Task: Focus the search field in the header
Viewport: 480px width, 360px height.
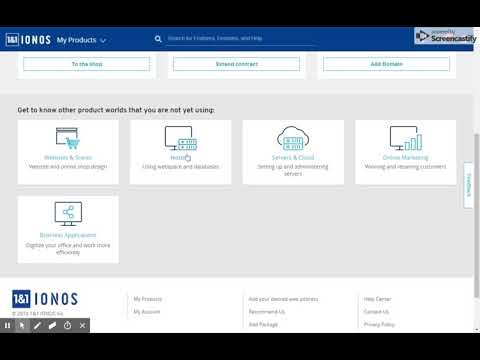Action: 240,38
